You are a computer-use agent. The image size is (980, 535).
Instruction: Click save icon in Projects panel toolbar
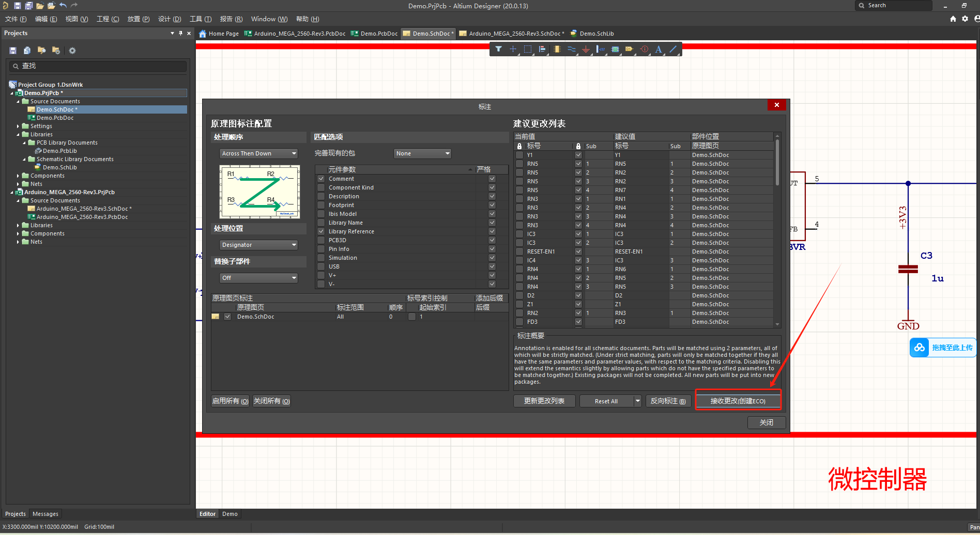point(13,51)
